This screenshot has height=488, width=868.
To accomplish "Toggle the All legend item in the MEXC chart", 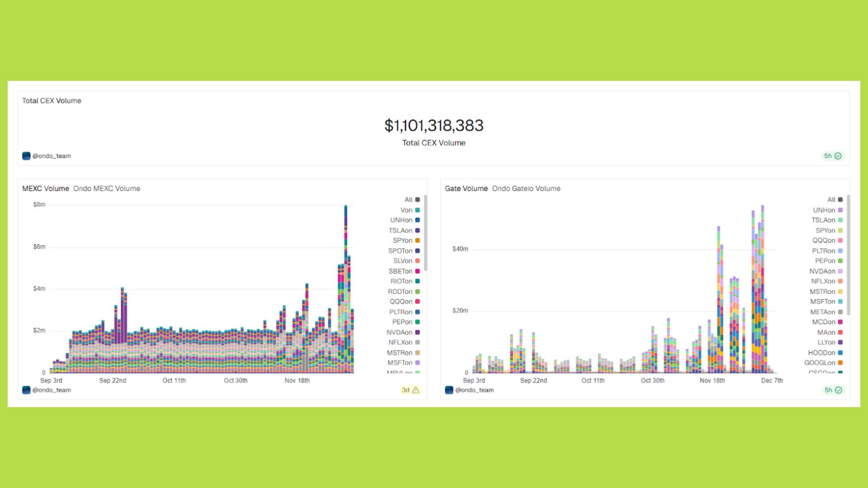I will pyautogui.click(x=408, y=200).
